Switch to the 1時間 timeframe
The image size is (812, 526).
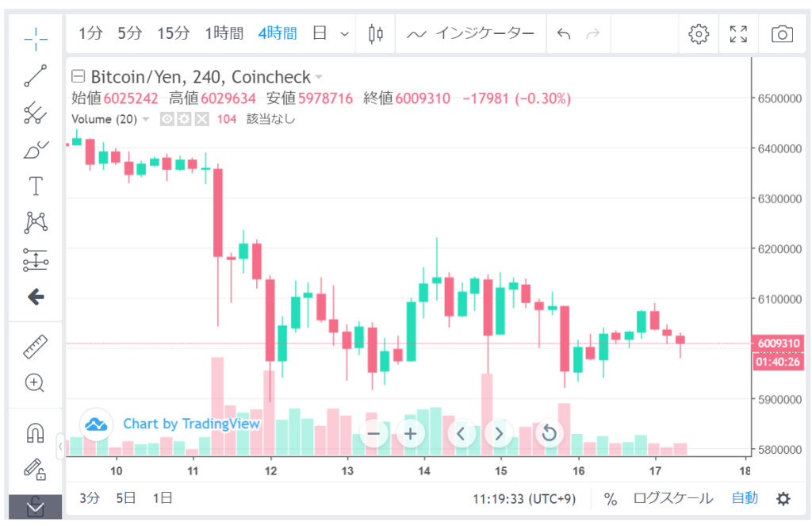(x=224, y=33)
